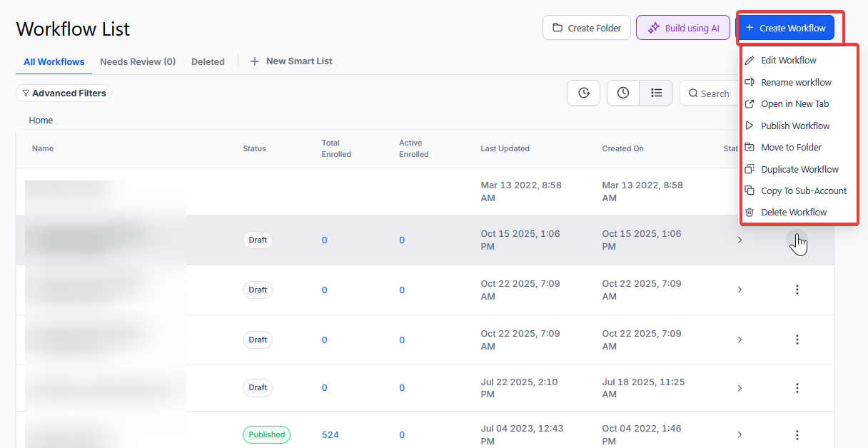The height and width of the screenshot is (448, 868).
Task: Click Duplicate Workflow in the menu
Action: click(799, 169)
